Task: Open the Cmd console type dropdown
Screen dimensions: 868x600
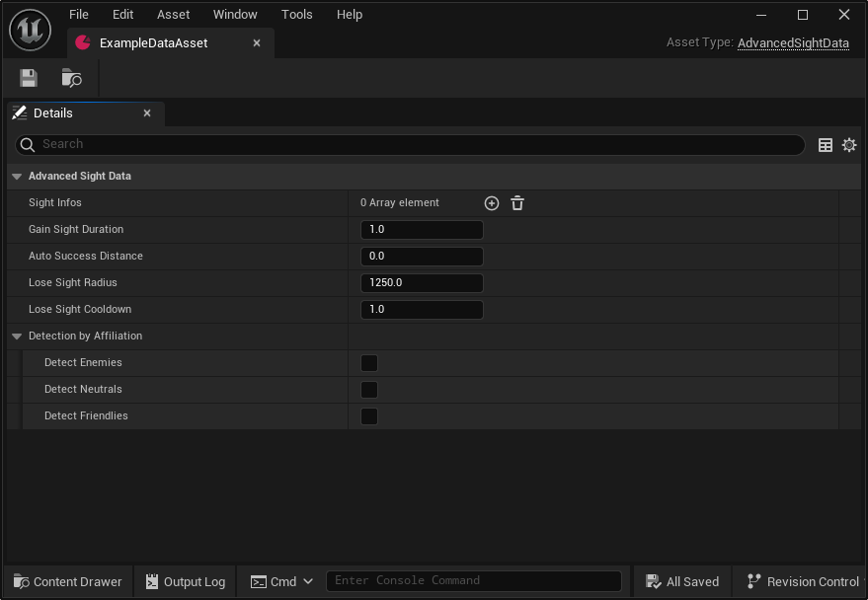Action: click(x=282, y=582)
